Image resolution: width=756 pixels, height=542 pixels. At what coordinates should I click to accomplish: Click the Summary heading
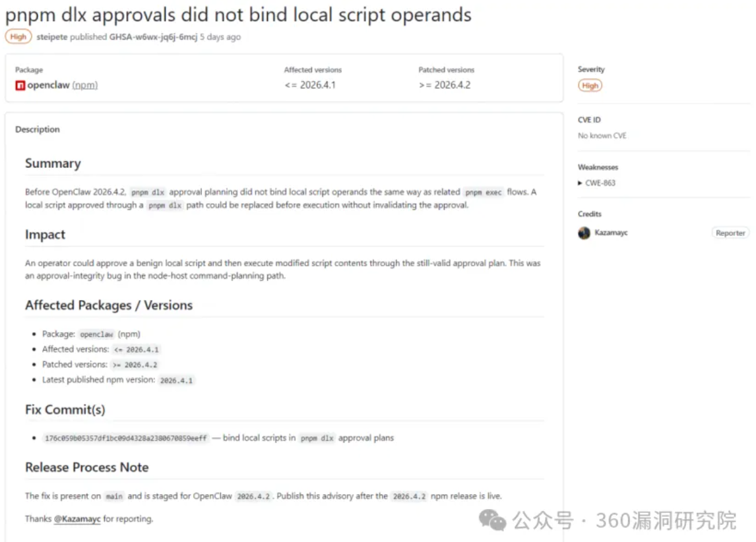click(53, 164)
